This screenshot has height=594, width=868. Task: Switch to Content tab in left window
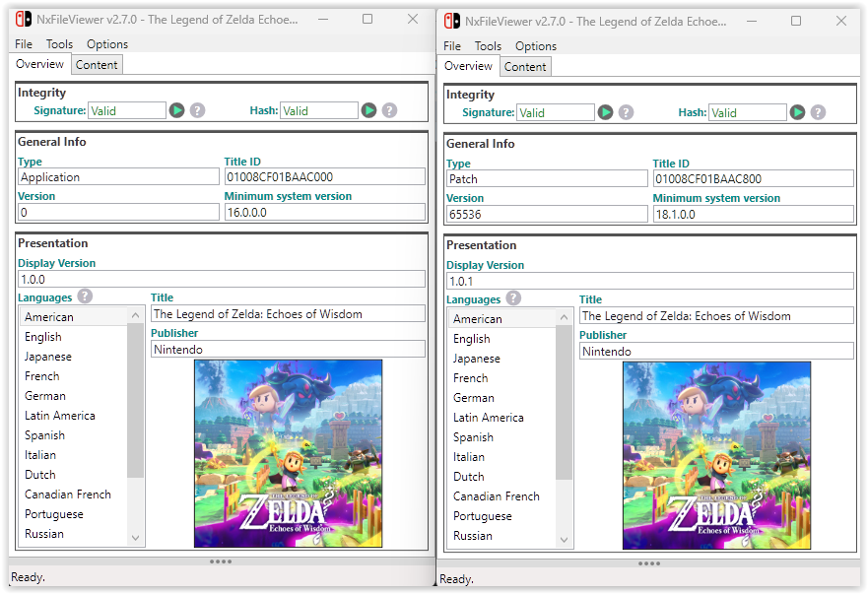tap(97, 65)
